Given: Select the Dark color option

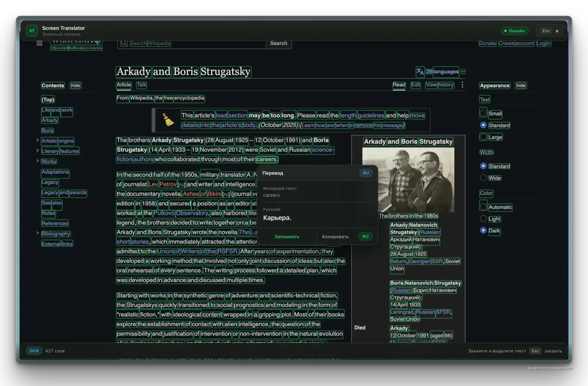Looking at the screenshot, I should [483, 230].
